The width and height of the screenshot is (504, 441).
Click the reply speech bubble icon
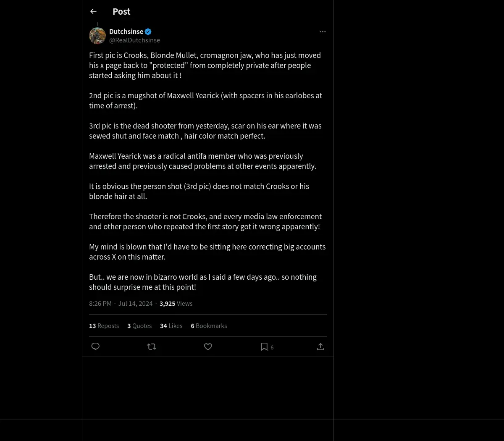pos(95,346)
